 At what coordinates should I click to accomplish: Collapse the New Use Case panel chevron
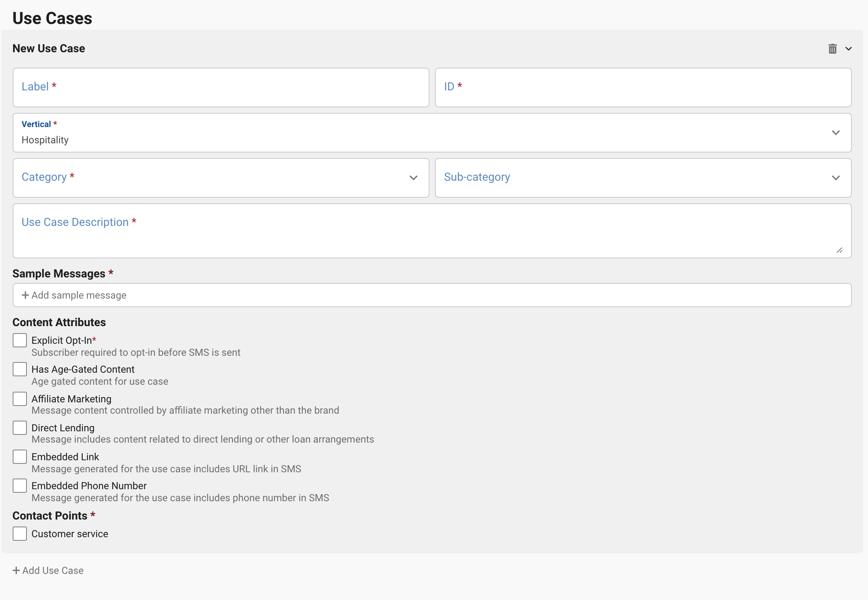[x=849, y=49]
